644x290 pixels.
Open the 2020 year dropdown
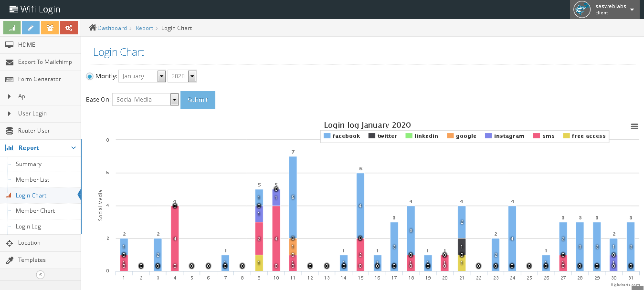[x=182, y=76]
